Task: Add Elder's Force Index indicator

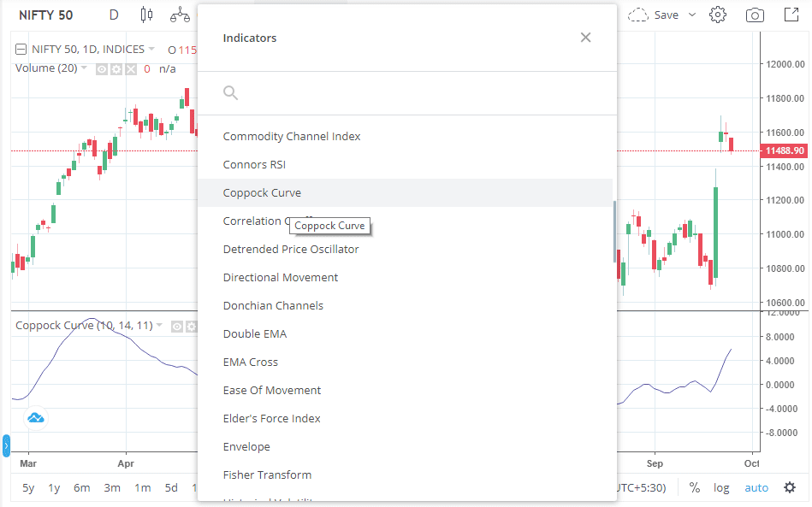Action: (405, 419)
